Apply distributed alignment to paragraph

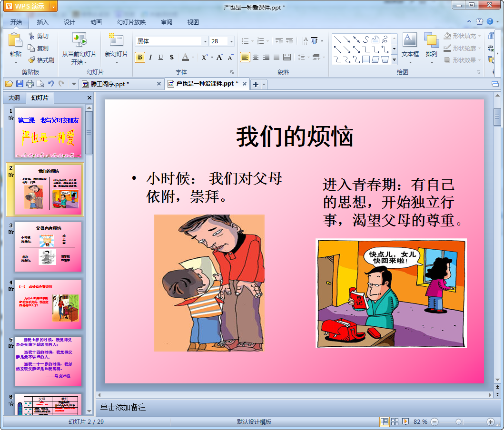click(287, 58)
